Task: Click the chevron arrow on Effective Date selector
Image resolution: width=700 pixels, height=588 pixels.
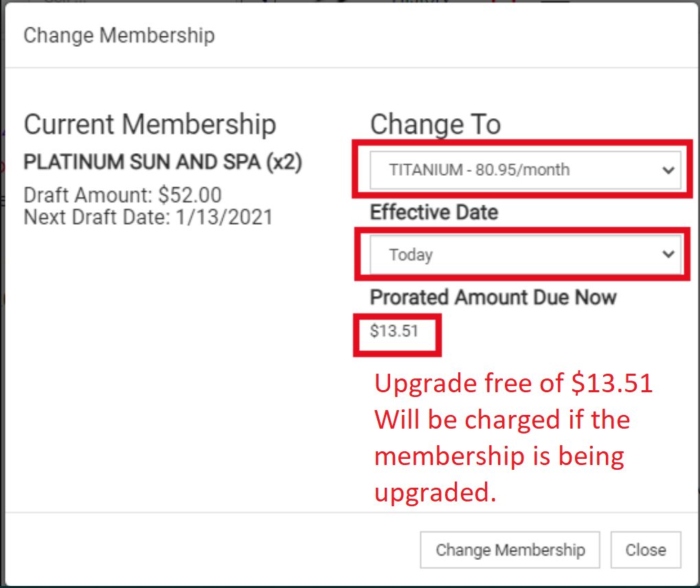Action: pos(668,254)
